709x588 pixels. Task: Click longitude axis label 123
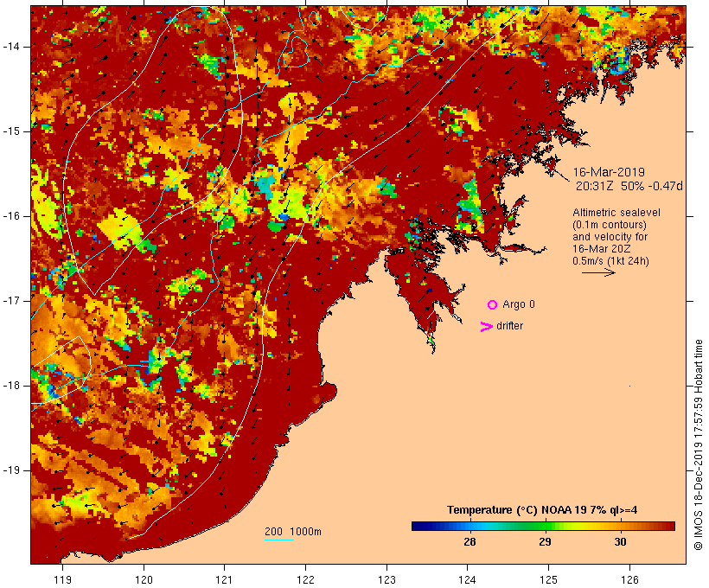386,579
